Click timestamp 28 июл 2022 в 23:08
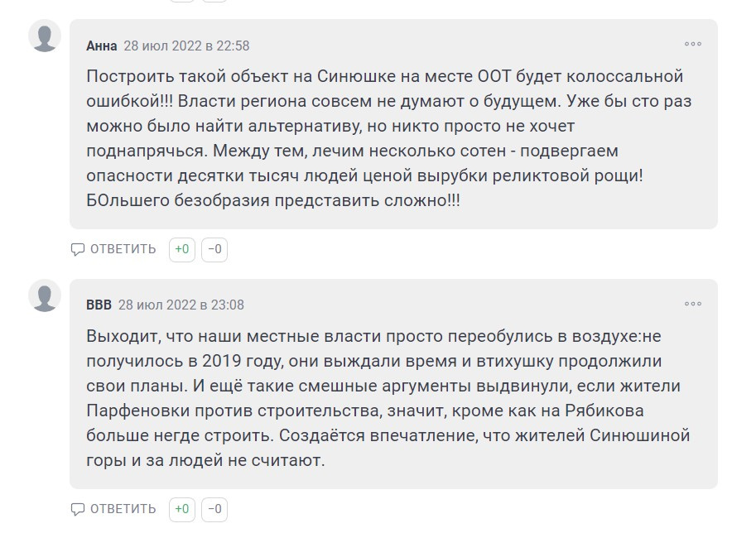The height and width of the screenshot is (533, 756). 181,305
